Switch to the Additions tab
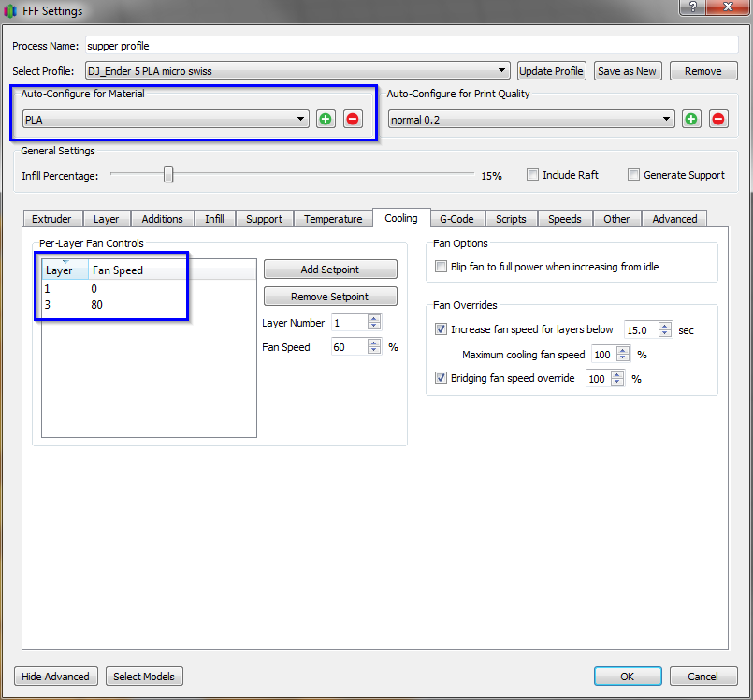The image size is (753, 700). click(x=163, y=219)
